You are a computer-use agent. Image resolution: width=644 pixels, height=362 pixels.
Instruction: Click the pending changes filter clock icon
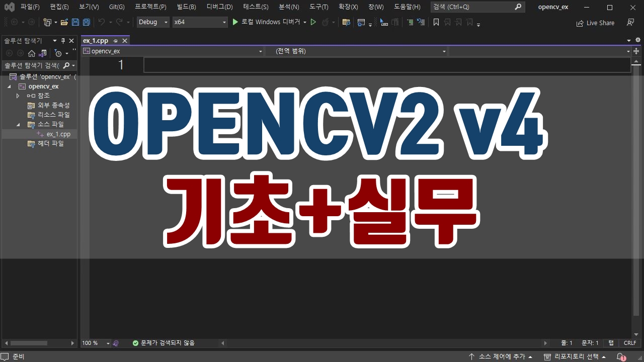click(58, 53)
